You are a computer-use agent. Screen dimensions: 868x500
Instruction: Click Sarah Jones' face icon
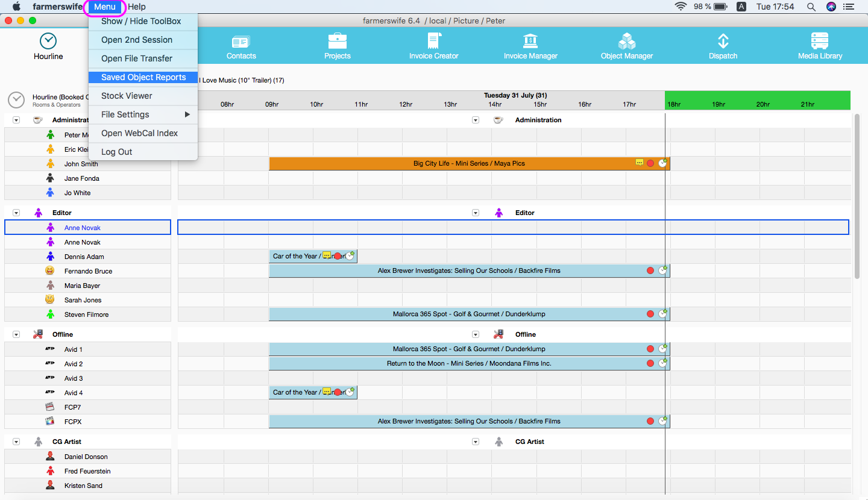tap(50, 300)
